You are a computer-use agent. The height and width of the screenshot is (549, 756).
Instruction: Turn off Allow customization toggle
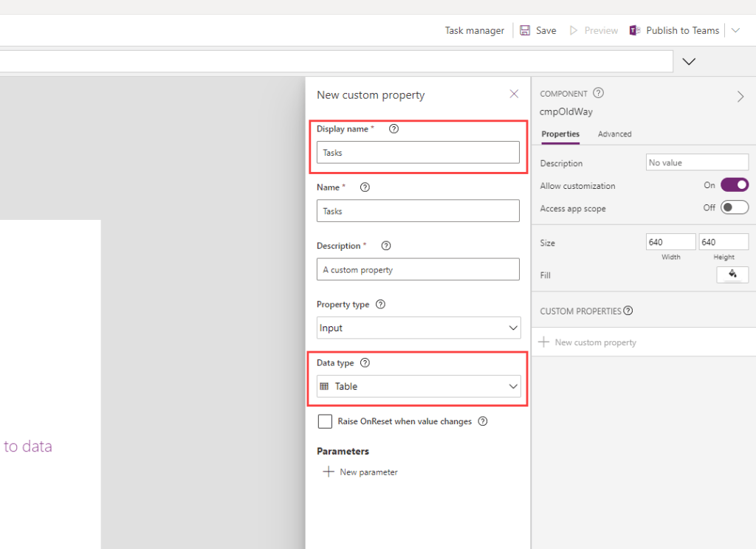point(735,185)
